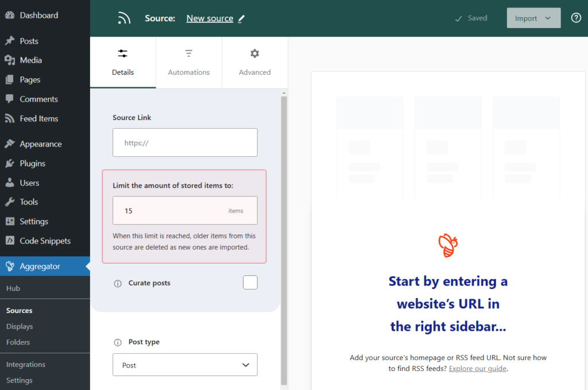Select the Details tab
Image resolution: width=588 pixels, height=390 pixels.
[x=123, y=63]
